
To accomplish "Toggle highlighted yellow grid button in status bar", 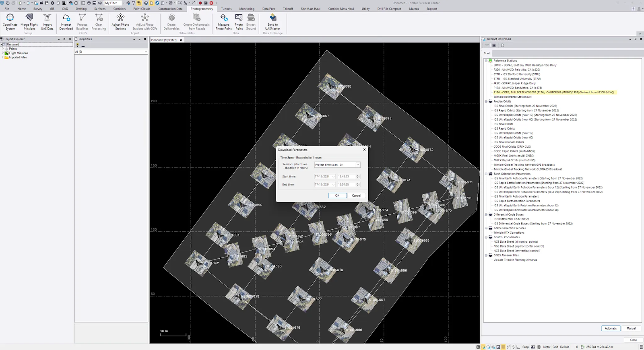I will pyautogui.click(x=503, y=347).
